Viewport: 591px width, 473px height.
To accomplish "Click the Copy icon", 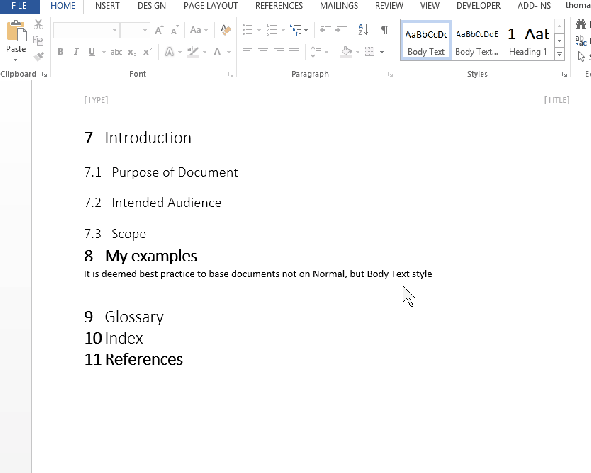I will (x=38, y=40).
